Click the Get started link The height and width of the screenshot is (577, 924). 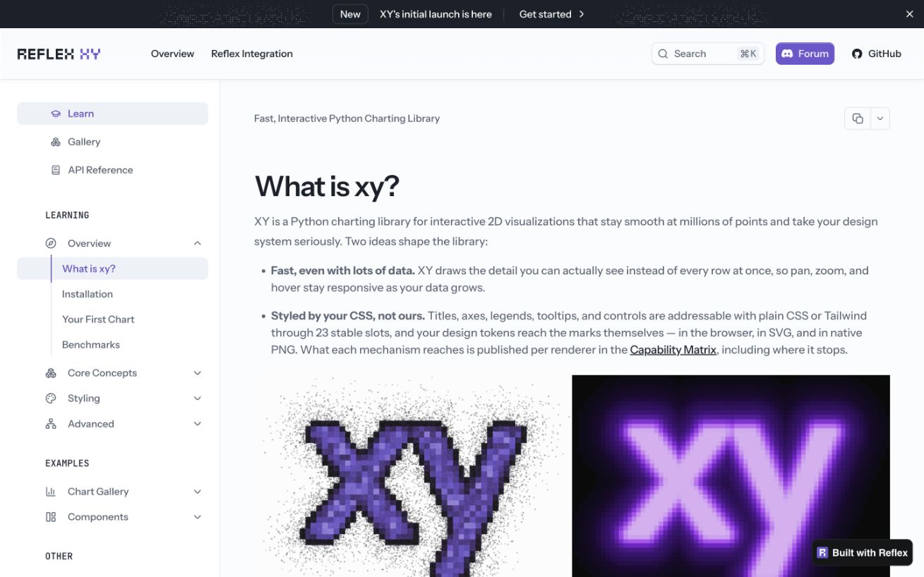pos(552,14)
